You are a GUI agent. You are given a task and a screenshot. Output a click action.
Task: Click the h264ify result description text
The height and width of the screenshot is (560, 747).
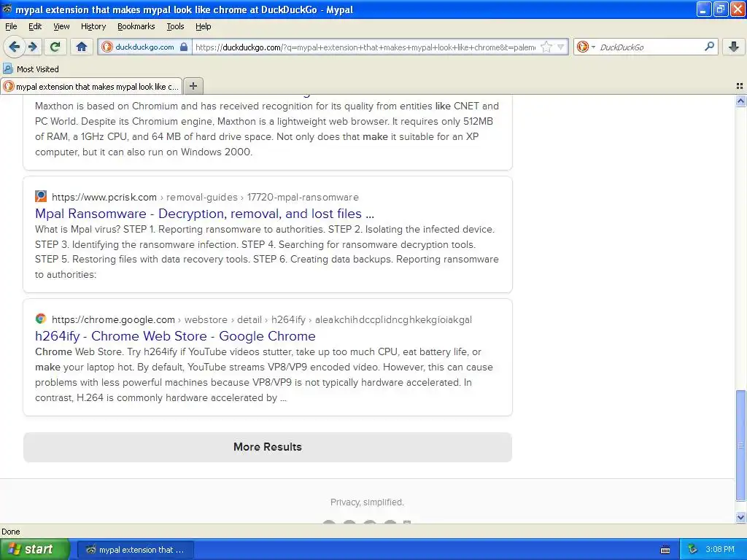click(264, 374)
